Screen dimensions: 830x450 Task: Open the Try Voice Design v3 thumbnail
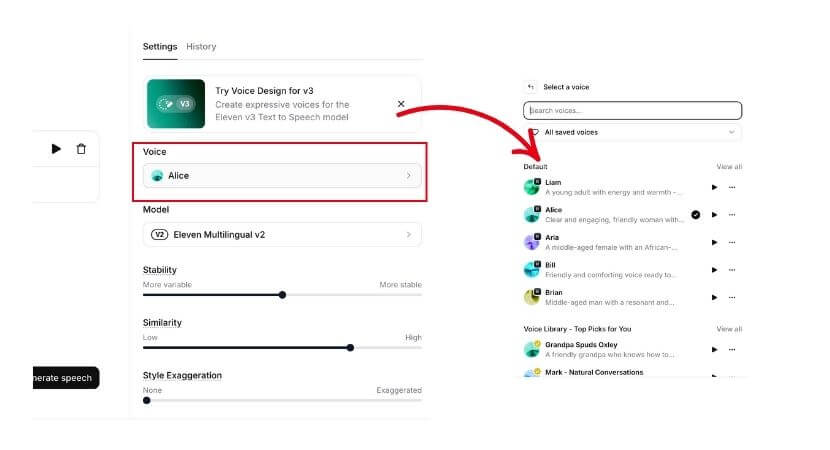tap(176, 104)
